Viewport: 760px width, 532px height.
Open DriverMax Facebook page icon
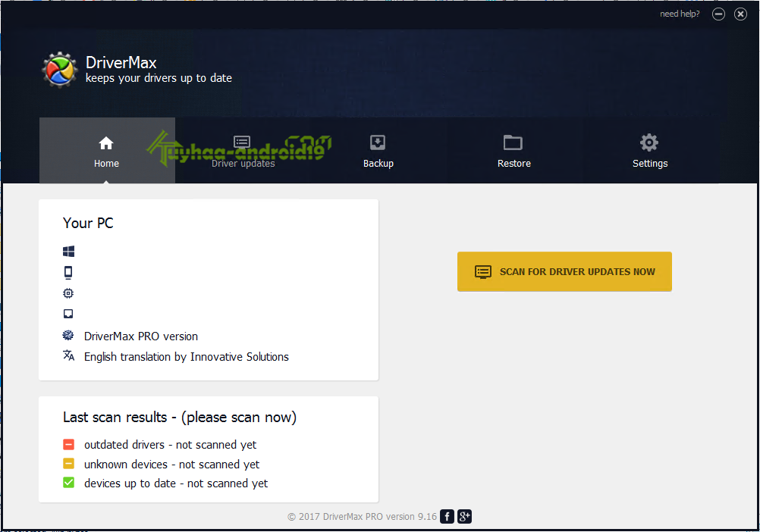[x=447, y=517]
